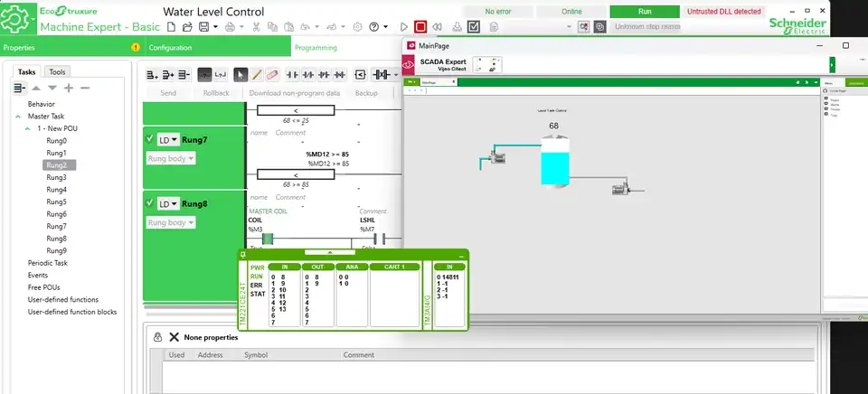This screenshot has width=868, height=394.
Task: Click the Print icon in top toolbar
Action: pos(231,26)
